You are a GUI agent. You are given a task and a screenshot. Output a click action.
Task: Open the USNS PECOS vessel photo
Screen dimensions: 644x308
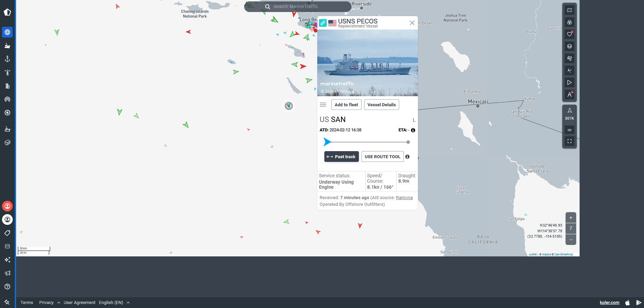tap(368, 63)
